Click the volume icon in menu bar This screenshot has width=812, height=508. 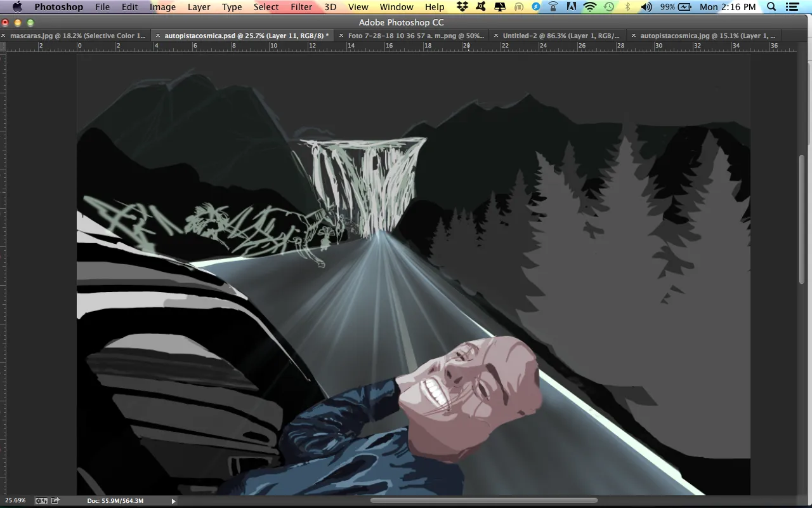coord(646,7)
